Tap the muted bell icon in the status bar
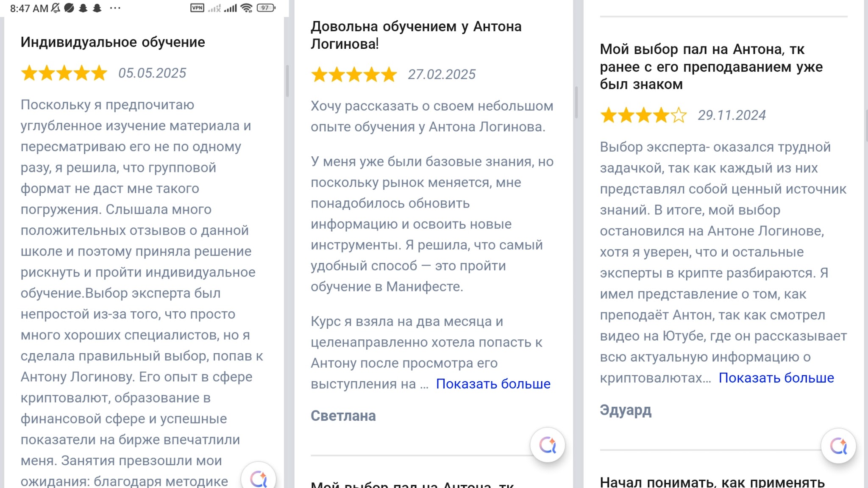 tap(56, 8)
